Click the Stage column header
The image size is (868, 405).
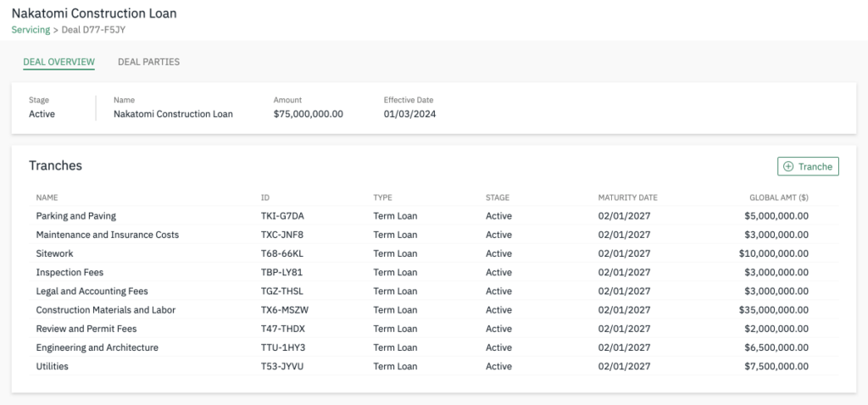[498, 197]
